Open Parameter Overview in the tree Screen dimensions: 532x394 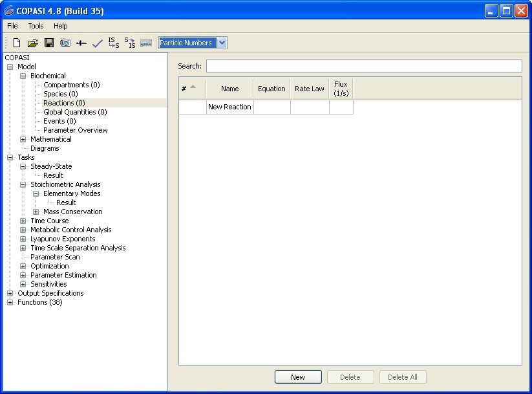[76, 130]
